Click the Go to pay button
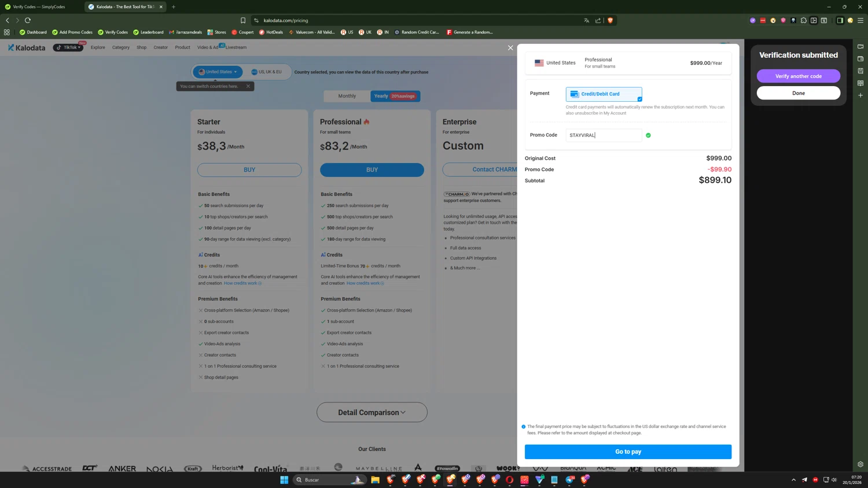 tap(628, 452)
